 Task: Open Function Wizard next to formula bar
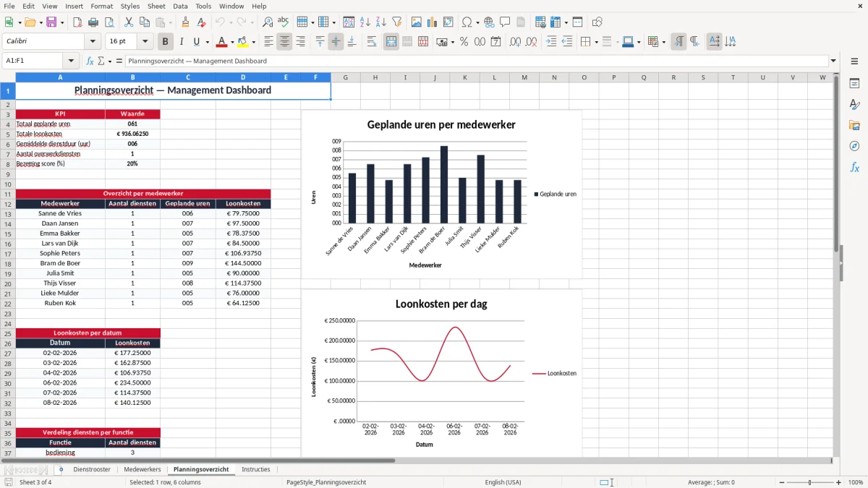click(x=90, y=61)
